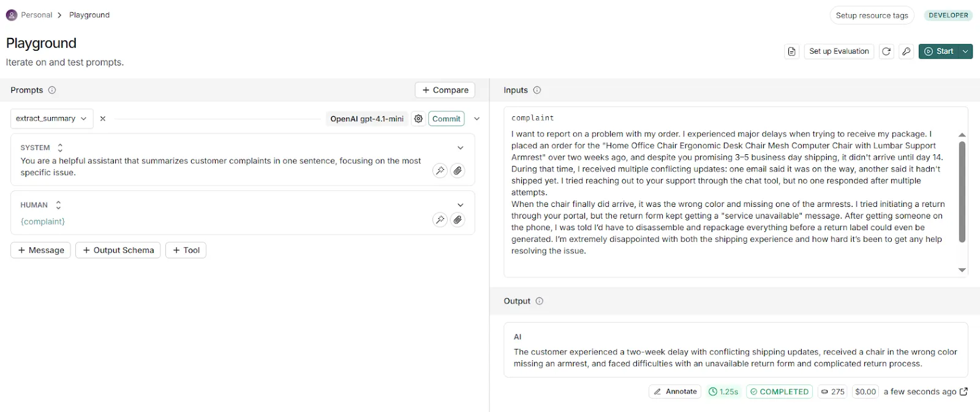Click the document icon beside Set up Evaluation
This screenshot has width=980, height=412.
point(792,51)
